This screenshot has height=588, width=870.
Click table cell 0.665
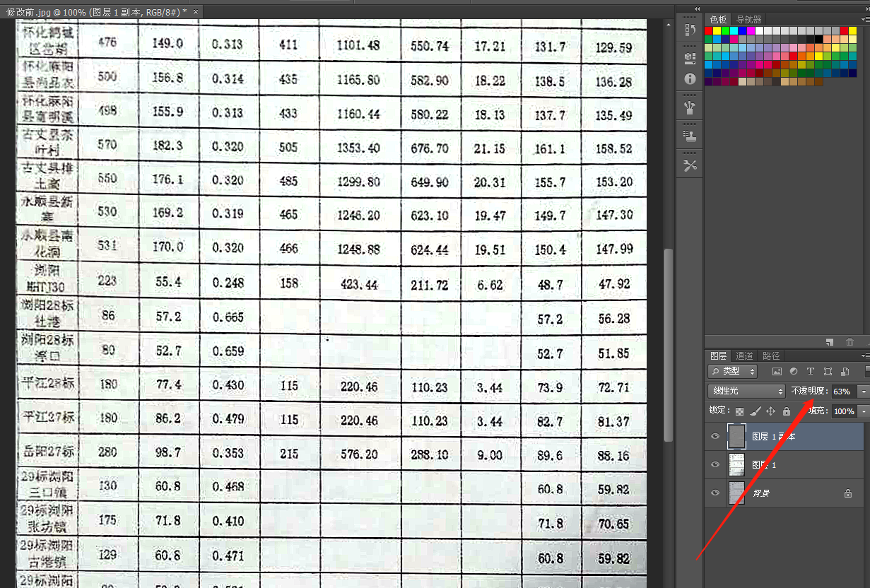(228, 317)
